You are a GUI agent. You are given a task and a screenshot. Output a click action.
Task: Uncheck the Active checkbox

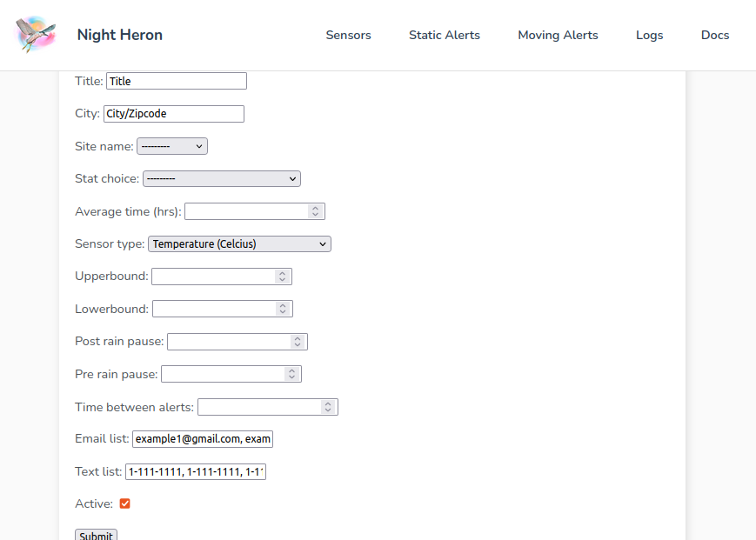(x=124, y=503)
